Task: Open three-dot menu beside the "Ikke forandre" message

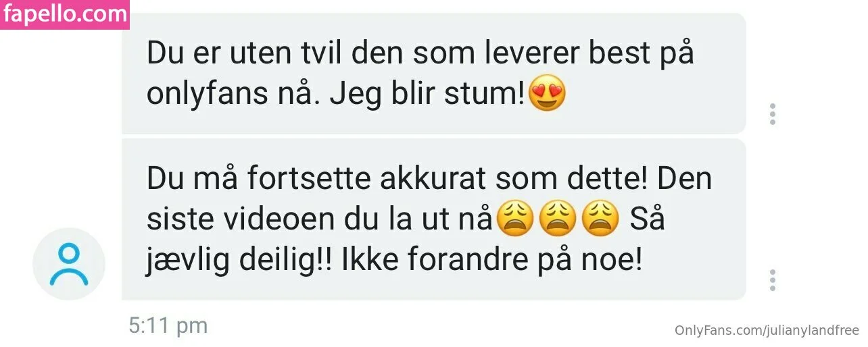Action: point(772,280)
